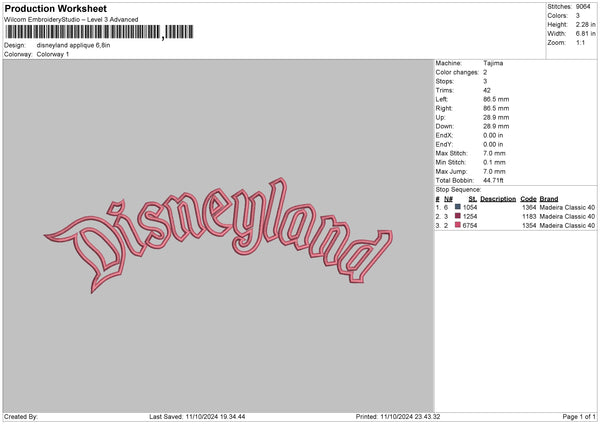Click the "Code" column header
600x424 pixels.
(x=528, y=199)
